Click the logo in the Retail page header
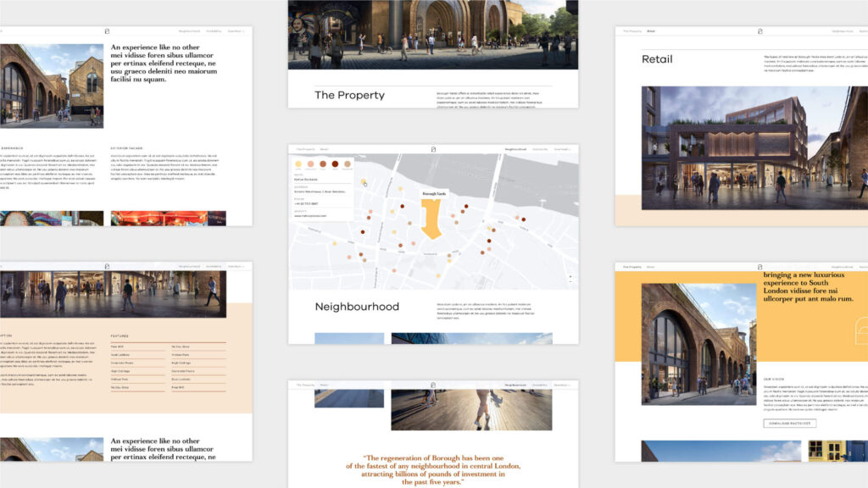 tap(760, 31)
